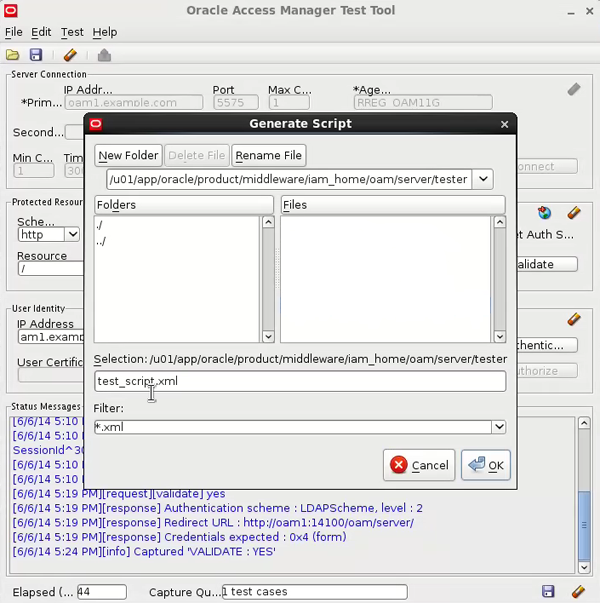This screenshot has width=600, height=603.
Task: Click the eraser clear toolbar icon
Action: tap(70, 55)
